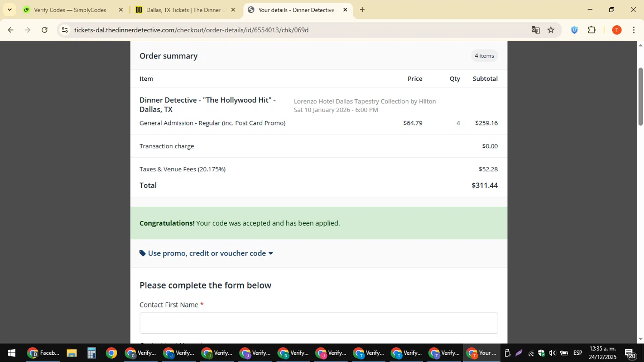This screenshot has width=644, height=362.
Task: Close the Your details tab
Action: click(345, 10)
